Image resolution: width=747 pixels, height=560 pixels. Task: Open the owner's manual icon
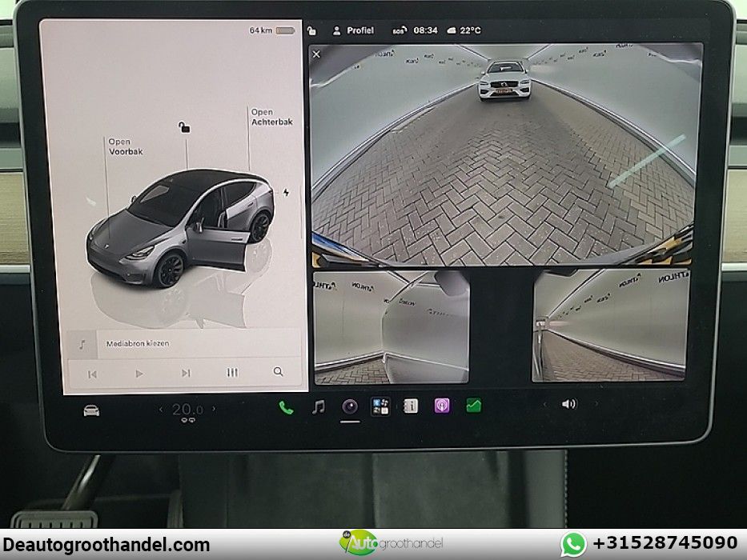411,406
